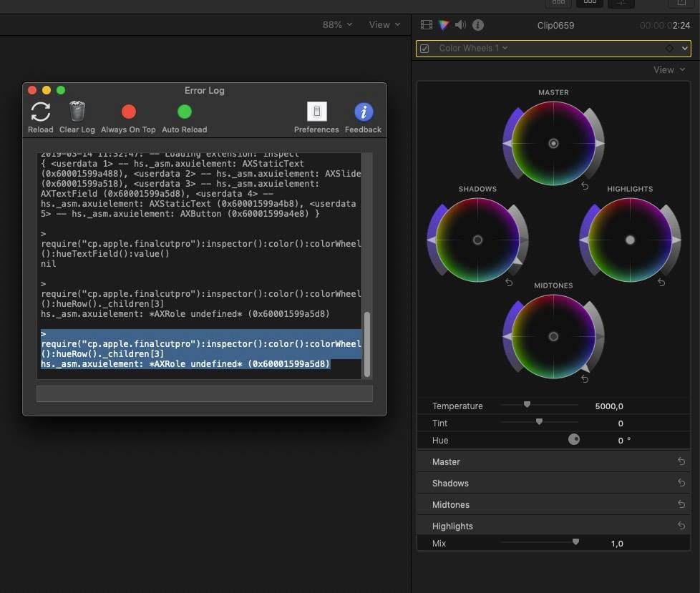Screen dimensions: 700x593
Task: Click the Feedback button
Action: coord(363,112)
